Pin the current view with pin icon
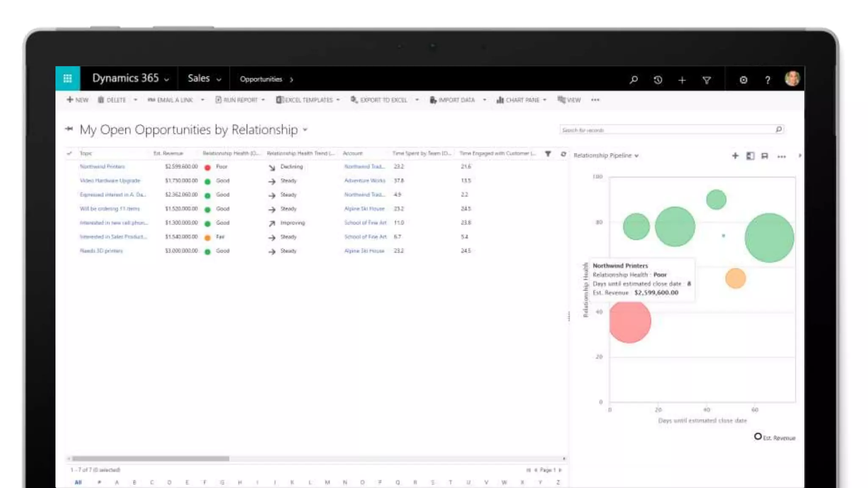This screenshot has width=868, height=488. click(x=69, y=129)
